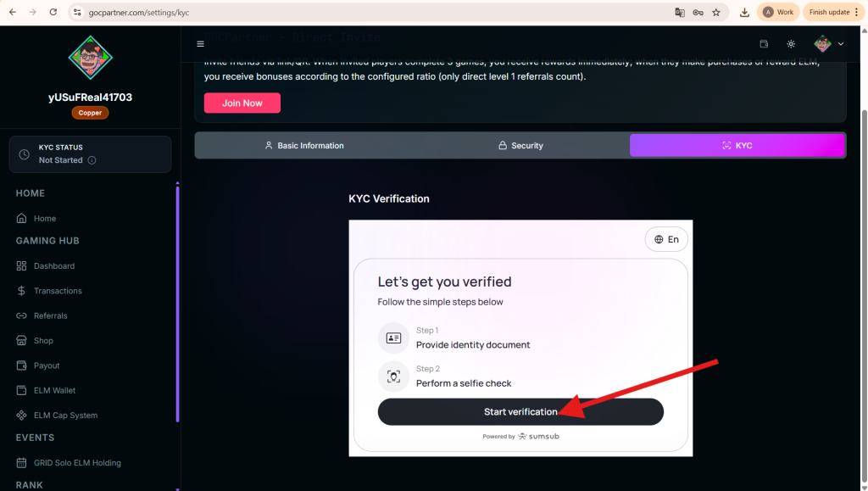868x491 pixels.
Task: Open ELM Wallet from sidebar
Action: pyautogui.click(x=54, y=391)
